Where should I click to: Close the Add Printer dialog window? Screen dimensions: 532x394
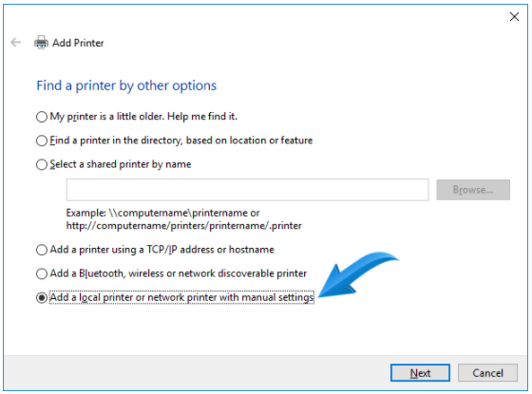tap(514, 16)
